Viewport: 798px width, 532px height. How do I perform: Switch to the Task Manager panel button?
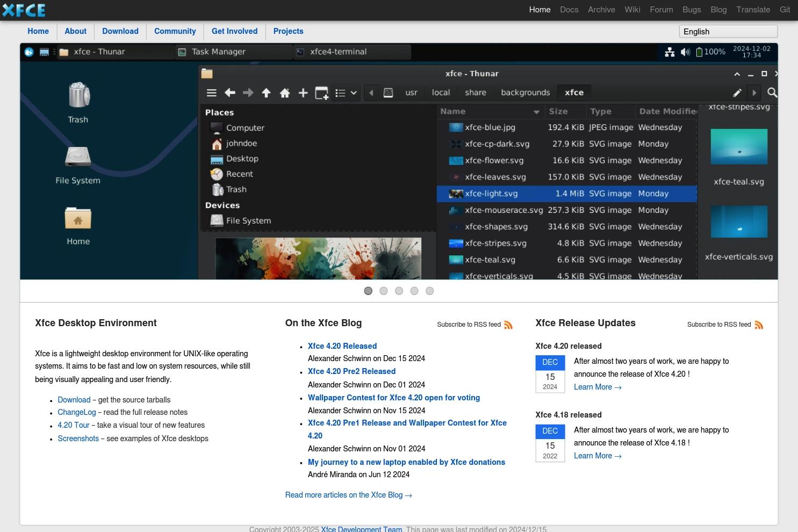234,52
